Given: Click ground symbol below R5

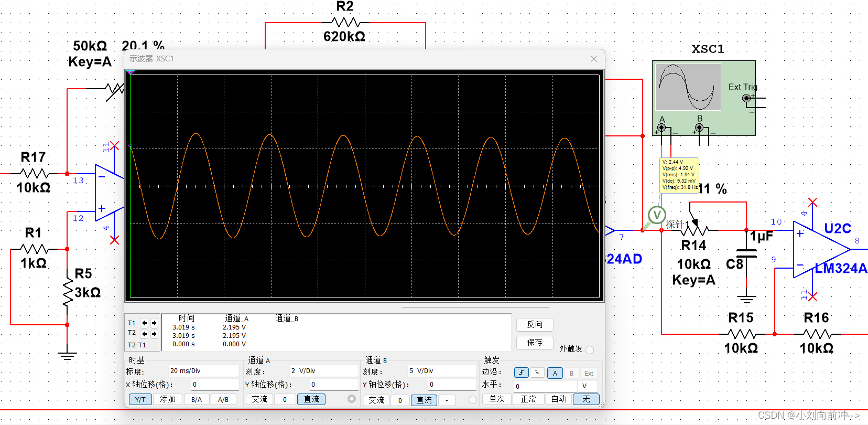Looking at the screenshot, I should (x=67, y=356).
